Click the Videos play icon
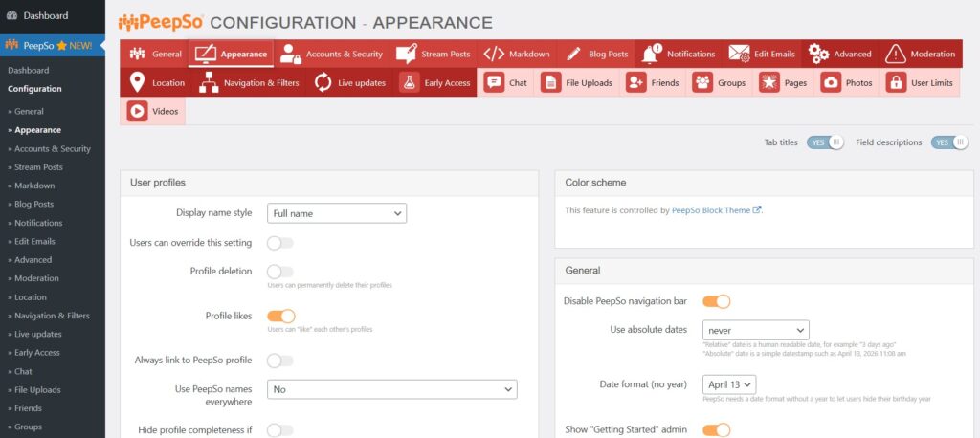The width and height of the screenshot is (980, 438). pyautogui.click(x=138, y=111)
